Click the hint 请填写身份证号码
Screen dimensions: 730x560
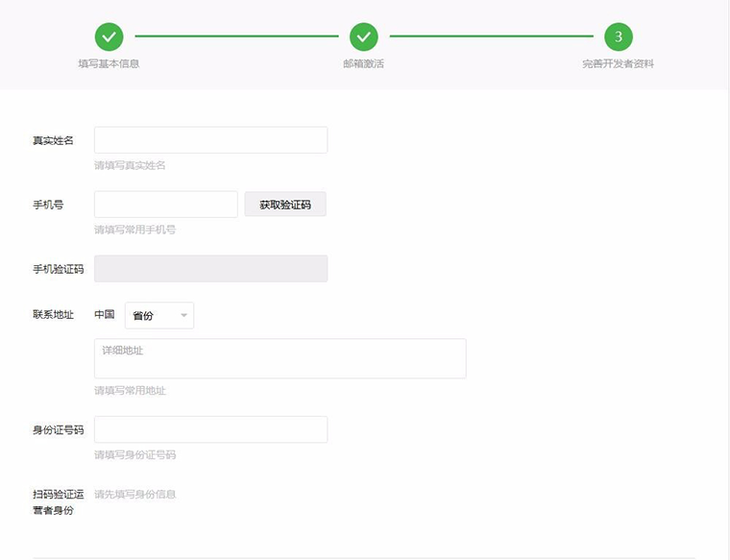click(135, 454)
